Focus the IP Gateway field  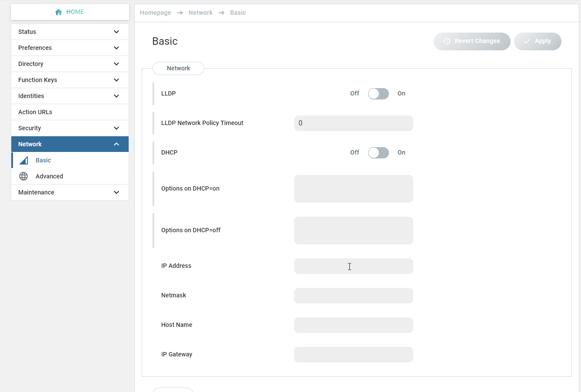tap(354, 355)
